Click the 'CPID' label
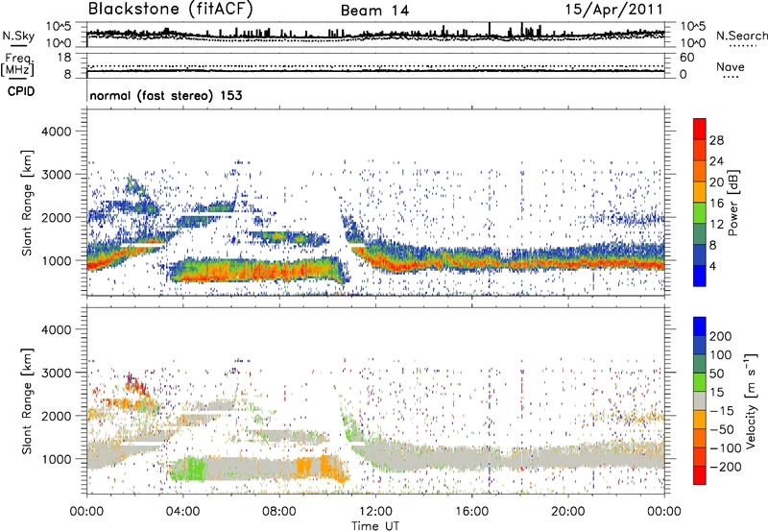The height and width of the screenshot is (532, 768). [21, 91]
